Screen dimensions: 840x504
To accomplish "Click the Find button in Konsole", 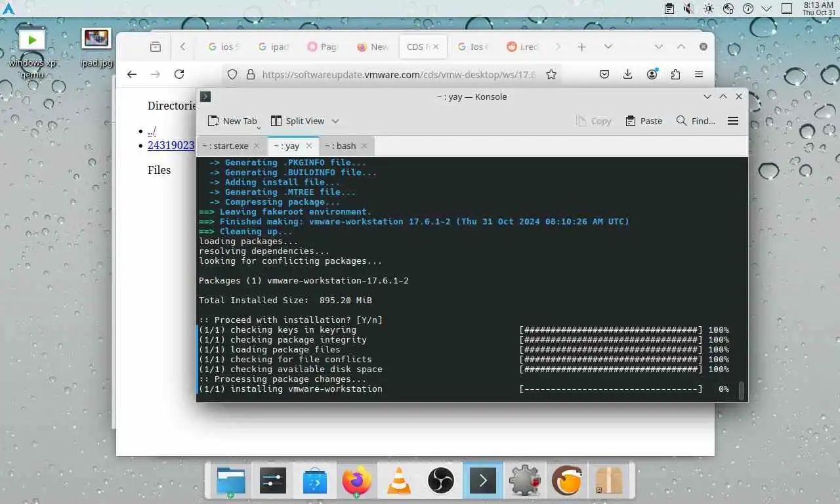I will coord(696,121).
